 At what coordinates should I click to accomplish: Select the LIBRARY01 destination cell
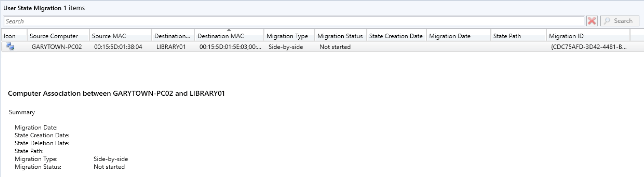click(x=171, y=47)
